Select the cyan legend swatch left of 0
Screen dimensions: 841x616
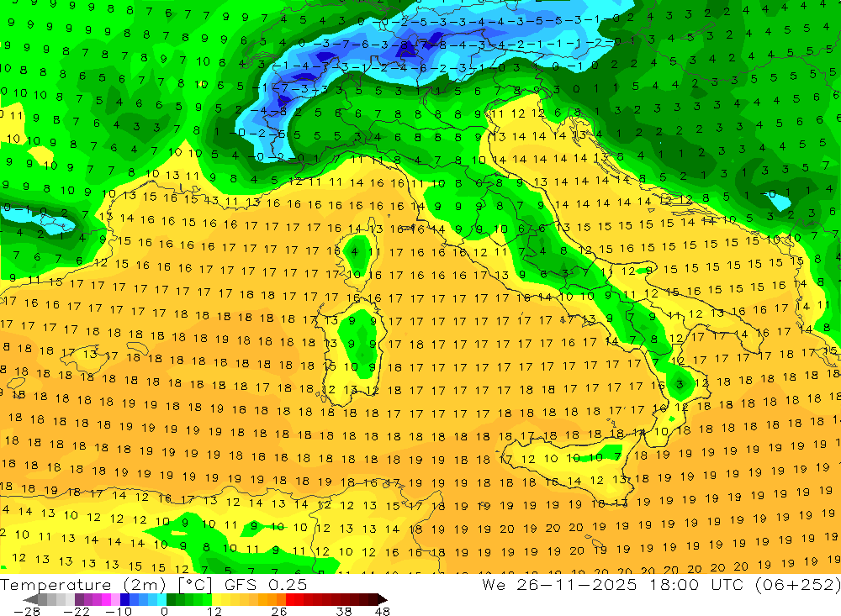coord(161,599)
